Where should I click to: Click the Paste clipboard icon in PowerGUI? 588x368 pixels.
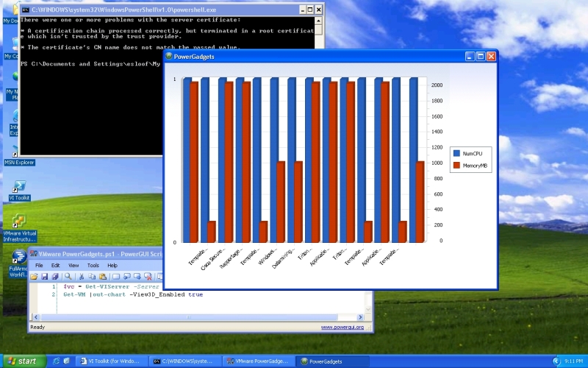pyautogui.click(x=102, y=277)
